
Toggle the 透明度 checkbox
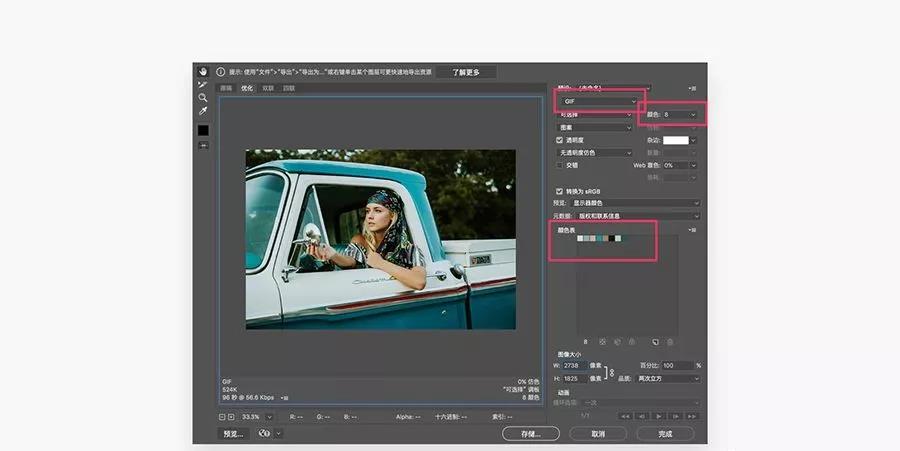560,140
